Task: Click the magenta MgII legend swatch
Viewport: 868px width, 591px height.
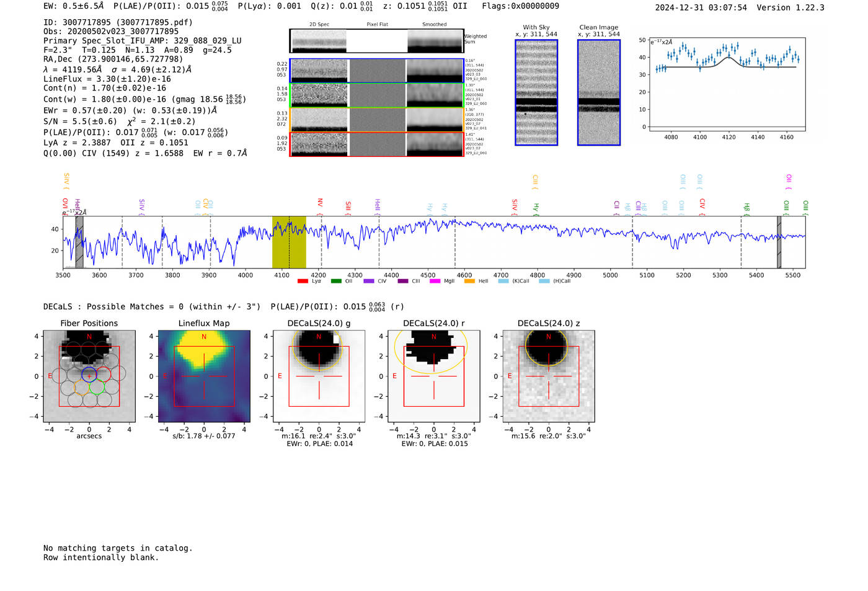Action: [x=435, y=282]
